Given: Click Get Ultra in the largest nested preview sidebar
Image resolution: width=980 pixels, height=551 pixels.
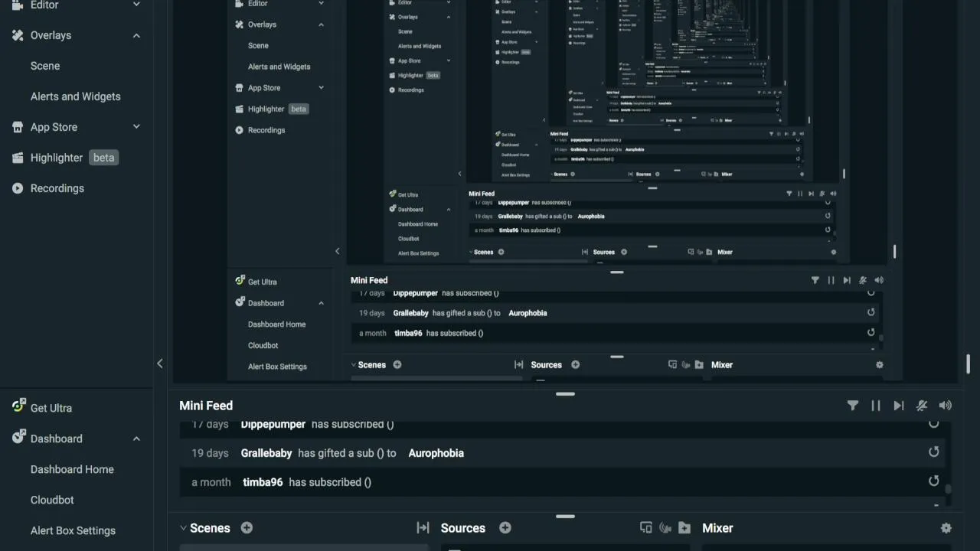Looking at the screenshot, I should click(263, 282).
